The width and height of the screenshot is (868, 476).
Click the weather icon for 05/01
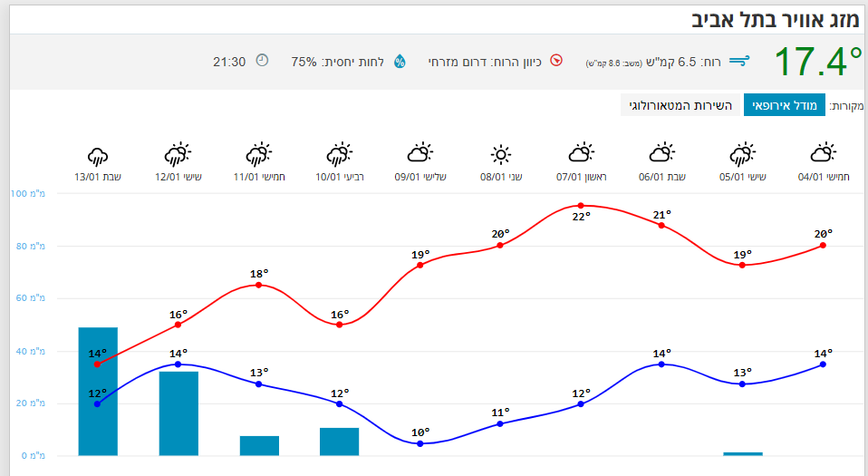click(743, 154)
